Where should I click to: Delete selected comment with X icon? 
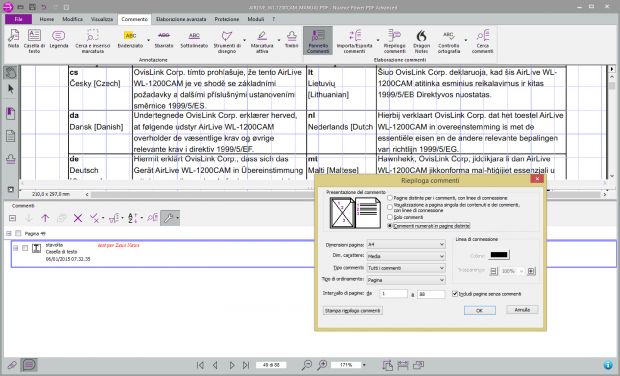(x=78, y=218)
